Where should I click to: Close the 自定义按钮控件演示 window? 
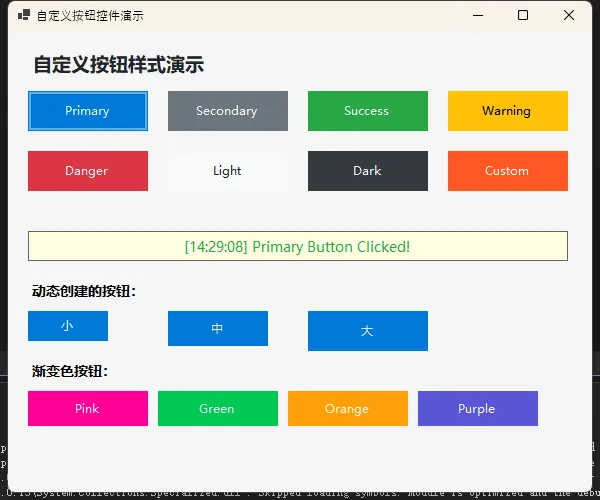click(x=569, y=15)
